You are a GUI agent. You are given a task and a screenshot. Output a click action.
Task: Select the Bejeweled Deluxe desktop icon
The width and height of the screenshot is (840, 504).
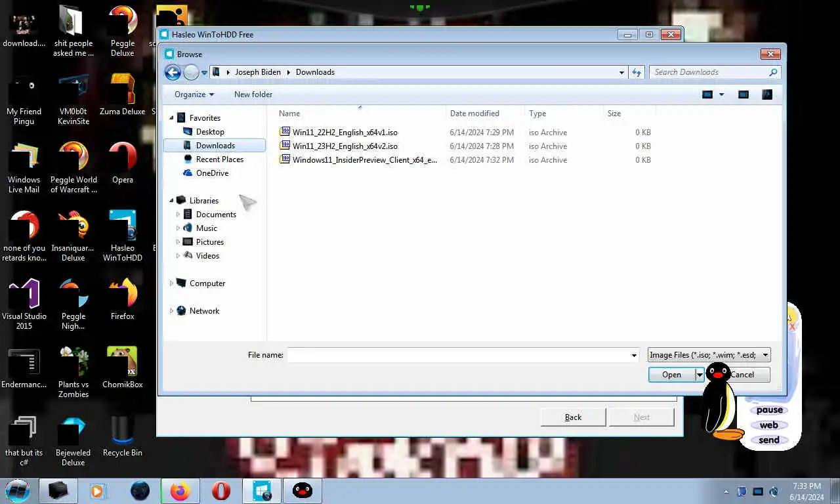[73, 440]
